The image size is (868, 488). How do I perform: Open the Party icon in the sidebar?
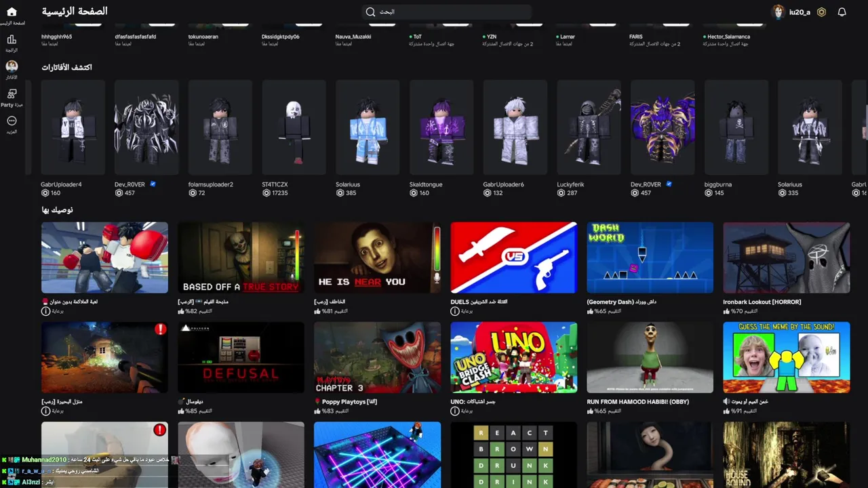point(12,94)
